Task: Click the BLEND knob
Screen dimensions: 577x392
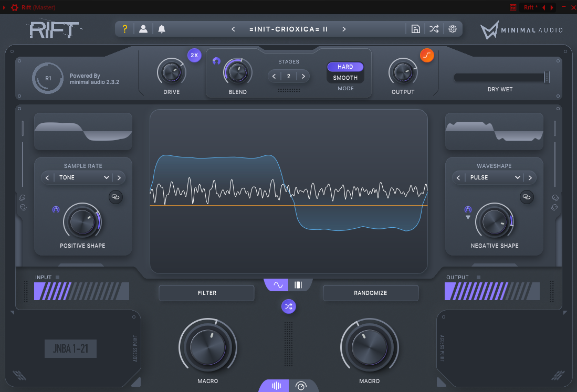Action: (238, 72)
